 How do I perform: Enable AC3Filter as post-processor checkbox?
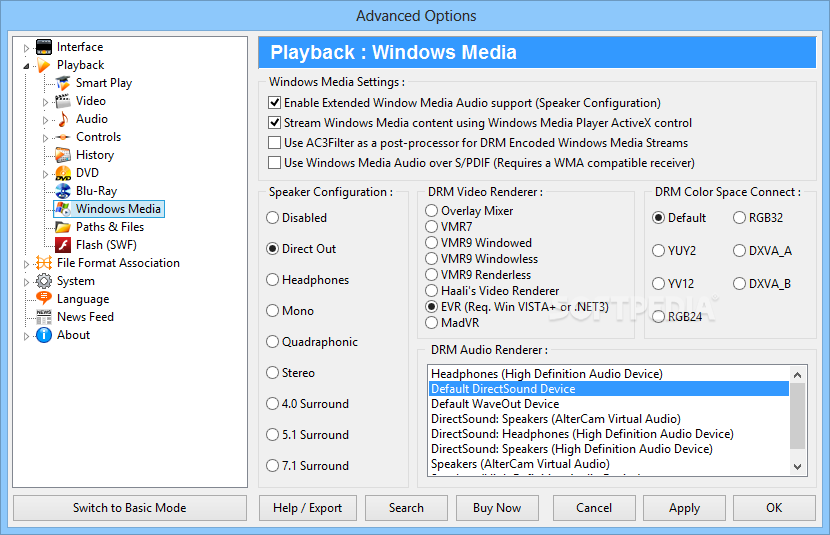point(274,143)
